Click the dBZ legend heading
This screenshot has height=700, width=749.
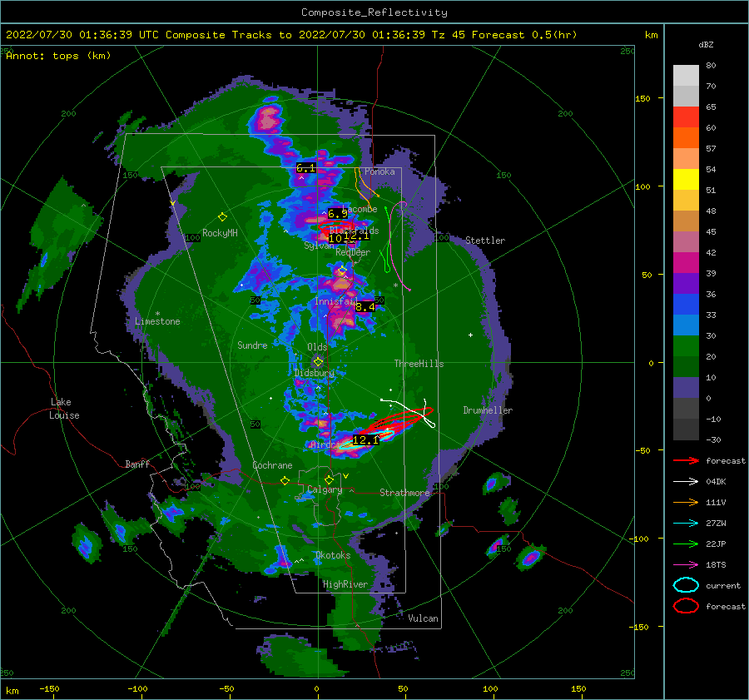706,44
